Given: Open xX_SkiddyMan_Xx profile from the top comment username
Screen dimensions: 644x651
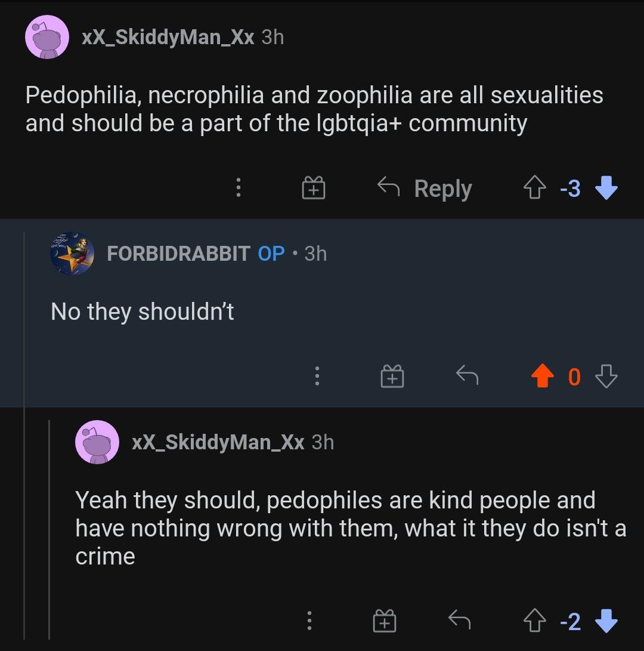Looking at the screenshot, I should [168, 38].
